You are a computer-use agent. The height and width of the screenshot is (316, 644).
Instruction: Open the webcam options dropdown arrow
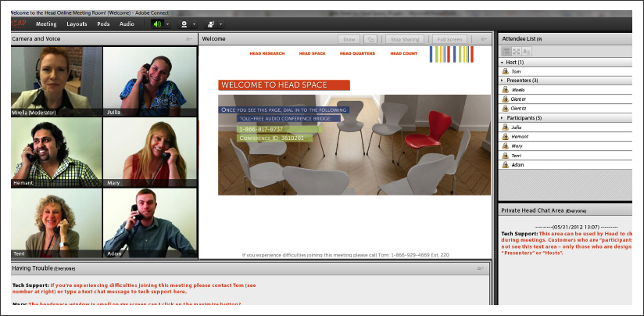tap(194, 24)
